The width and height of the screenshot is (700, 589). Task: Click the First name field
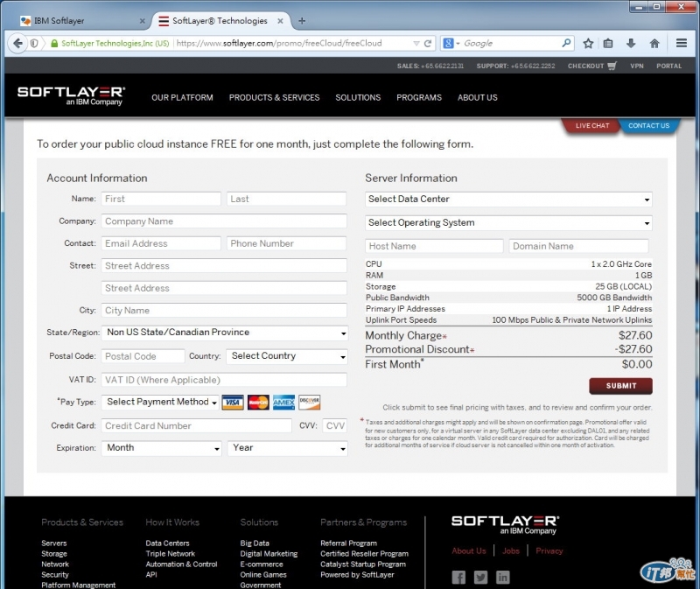[161, 199]
